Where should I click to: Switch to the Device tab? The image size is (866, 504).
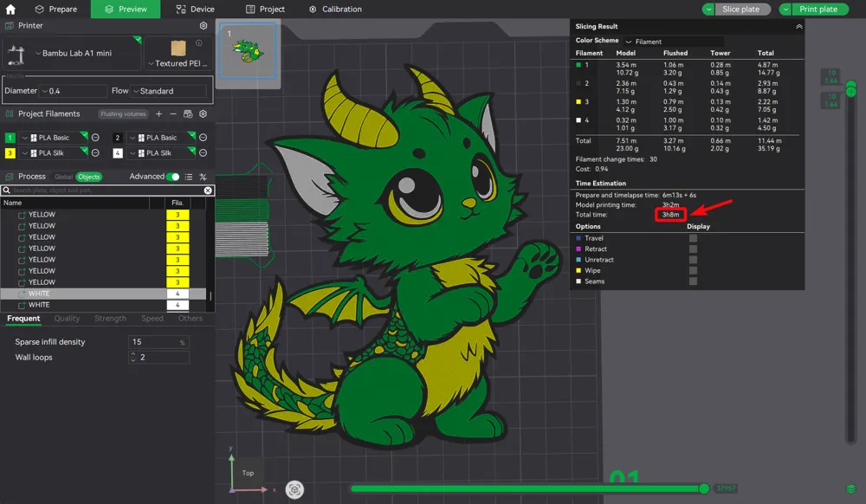tap(195, 10)
